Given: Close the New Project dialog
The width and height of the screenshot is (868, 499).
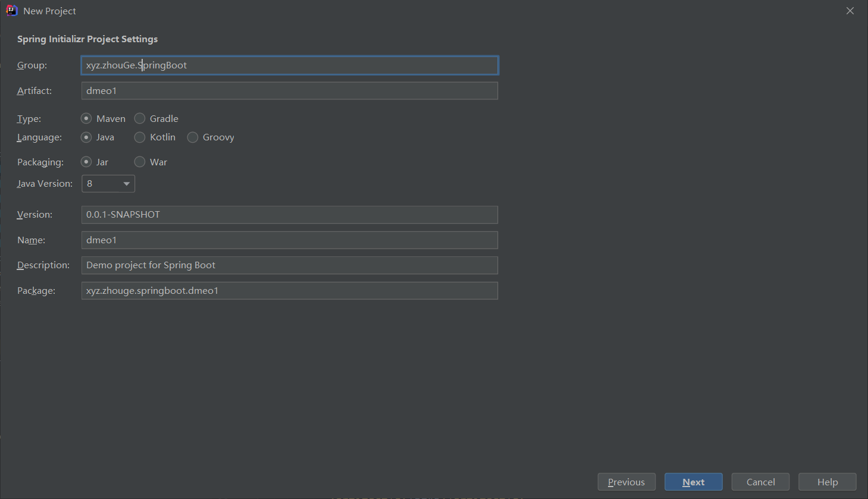Looking at the screenshot, I should coord(850,11).
